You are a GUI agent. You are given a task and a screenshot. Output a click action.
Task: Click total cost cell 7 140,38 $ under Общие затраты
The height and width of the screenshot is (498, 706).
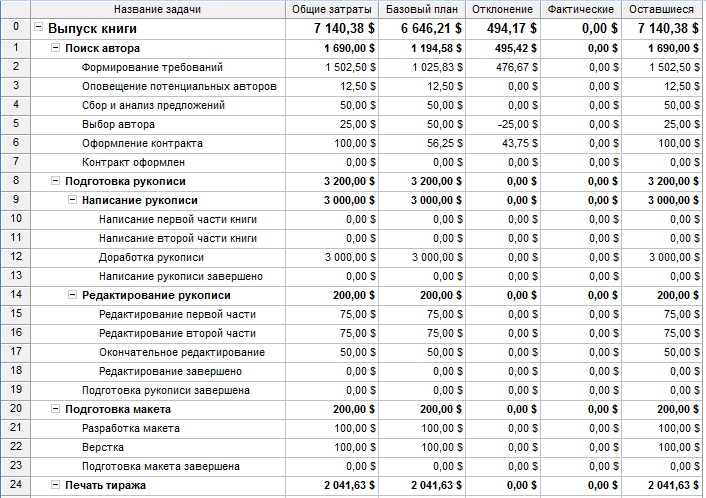(x=332, y=28)
